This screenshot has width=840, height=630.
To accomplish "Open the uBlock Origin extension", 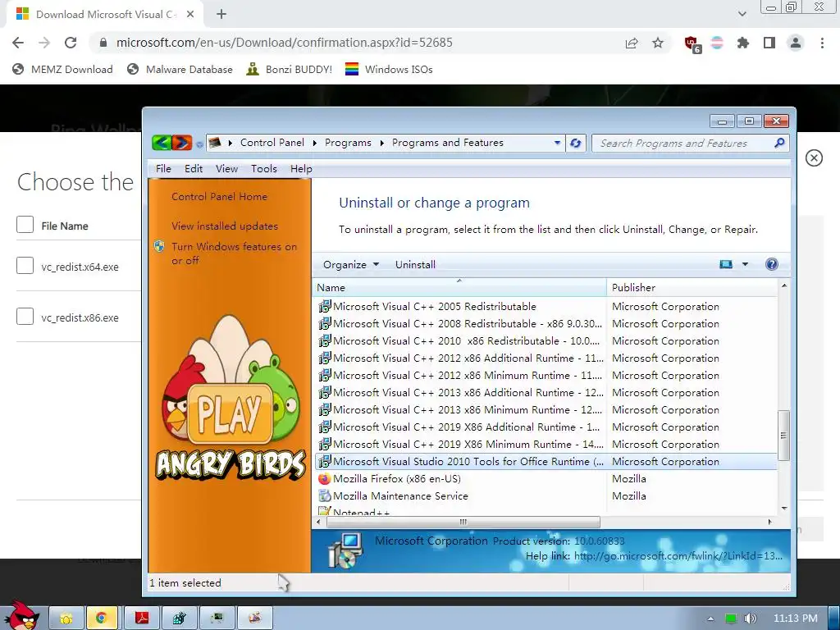I will tap(692, 44).
